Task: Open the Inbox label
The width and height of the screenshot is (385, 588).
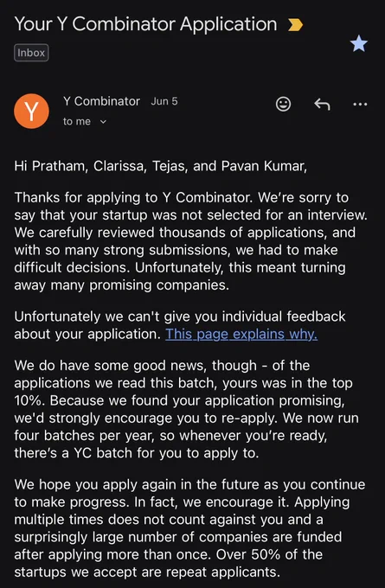Action: (x=31, y=53)
